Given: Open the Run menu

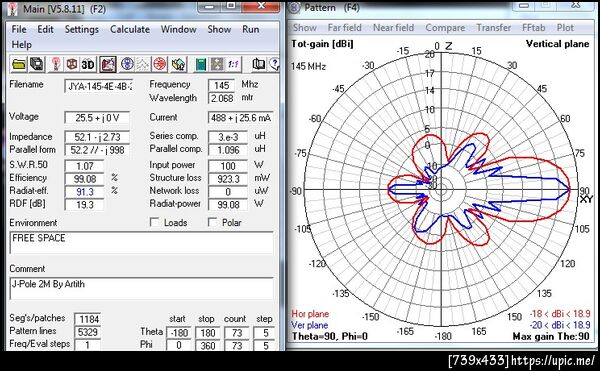Looking at the screenshot, I should [x=251, y=29].
